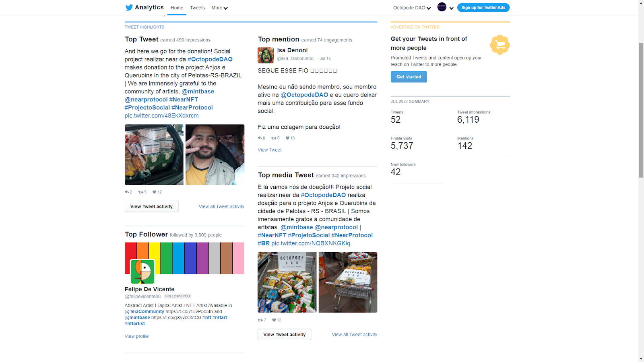The width and height of the screenshot is (644, 362).
Task: Click the #BR hashtag
Action: click(264, 243)
